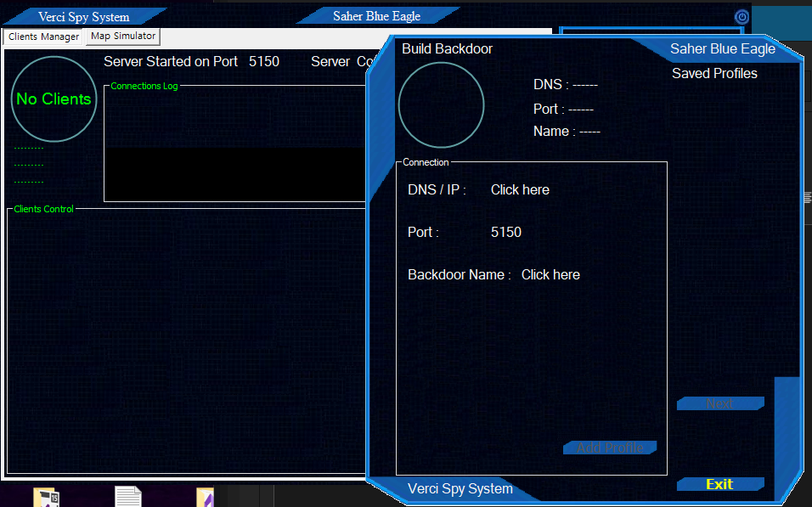Click the Exit button in the dialog

[x=719, y=484]
